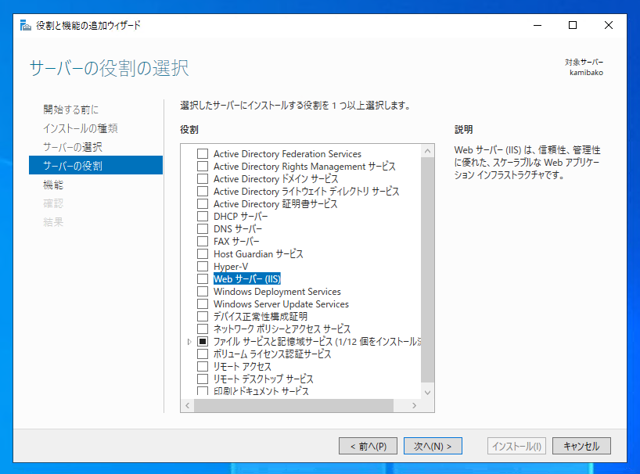This screenshot has height=474, width=640.
Task: Select the リモート アクセス role label
Action: [242, 366]
